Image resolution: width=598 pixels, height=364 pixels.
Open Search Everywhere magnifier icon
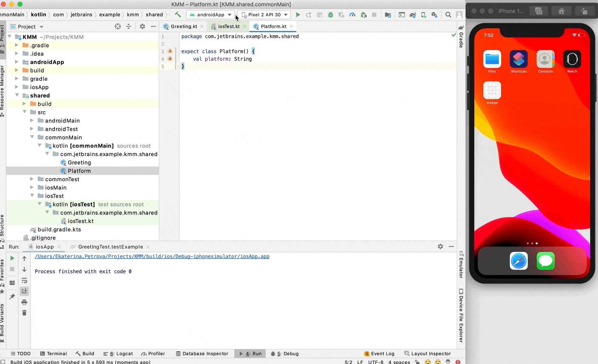point(448,15)
